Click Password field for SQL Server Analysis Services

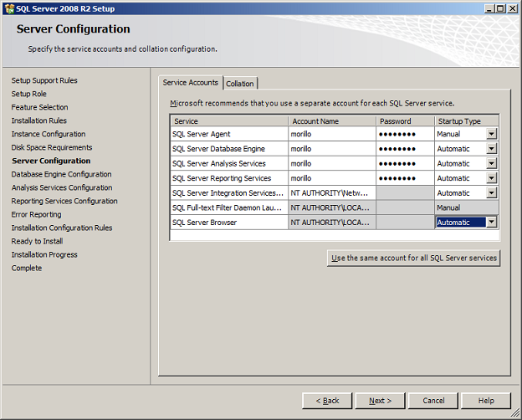[405, 163]
